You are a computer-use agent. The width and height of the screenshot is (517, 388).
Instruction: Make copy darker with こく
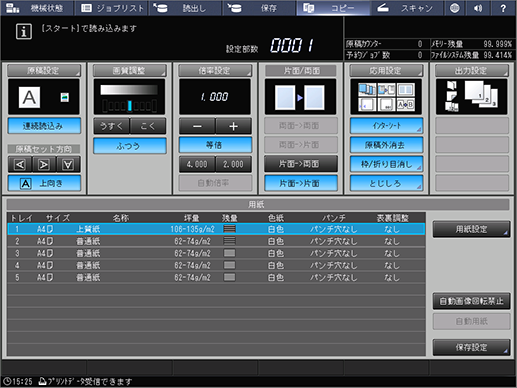148,126
